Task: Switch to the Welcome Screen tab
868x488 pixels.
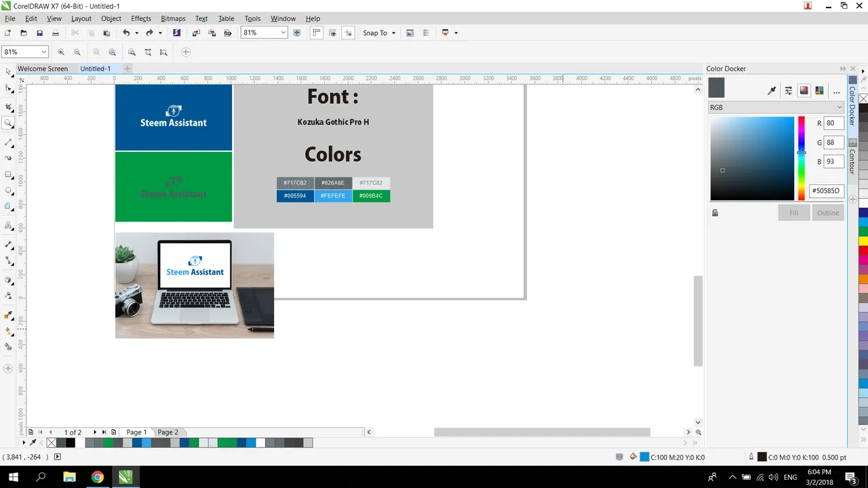Action: pyautogui.click(x=43, y=68)
